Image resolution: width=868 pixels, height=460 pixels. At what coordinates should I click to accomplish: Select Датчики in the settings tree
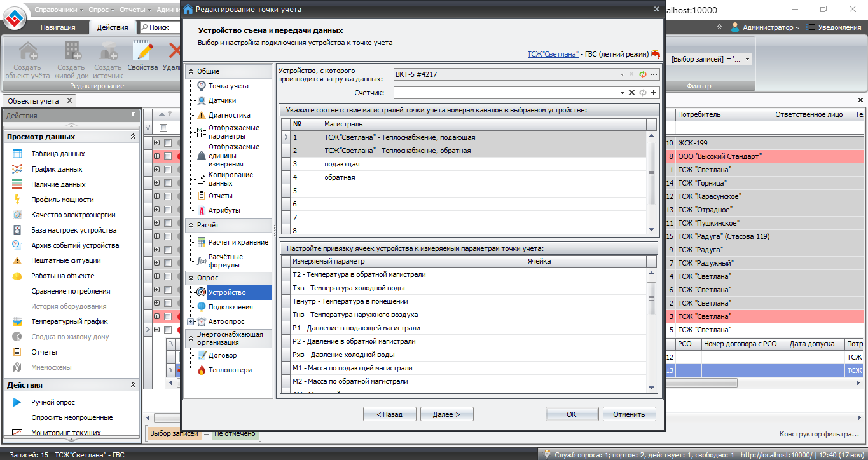(222, 100)
